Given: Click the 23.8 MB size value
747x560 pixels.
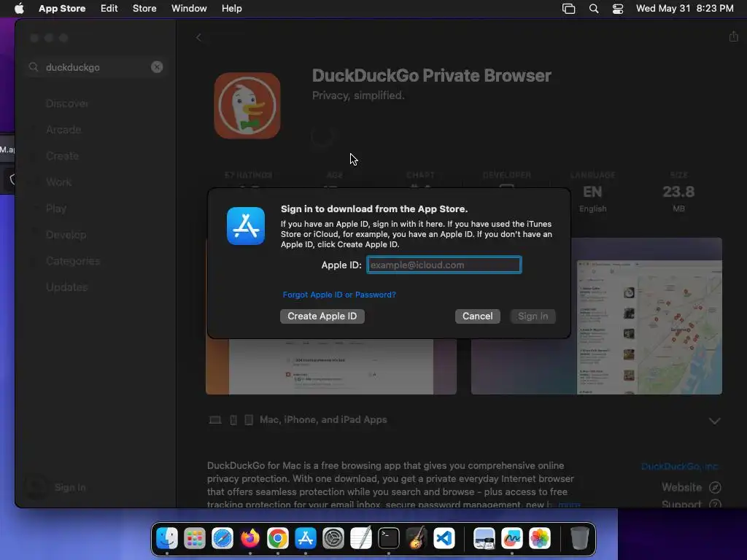Looking at the screenshot, I should click(678, 192).
